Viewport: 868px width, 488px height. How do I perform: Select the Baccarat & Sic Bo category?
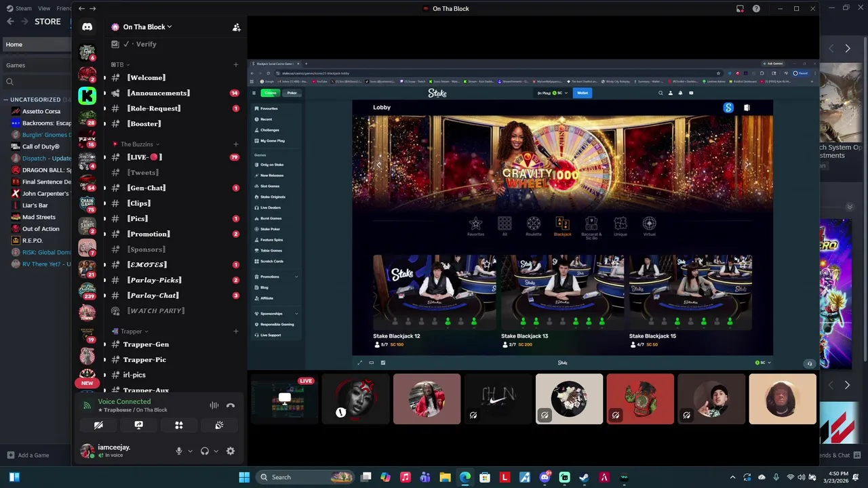[x=591, y=228]
